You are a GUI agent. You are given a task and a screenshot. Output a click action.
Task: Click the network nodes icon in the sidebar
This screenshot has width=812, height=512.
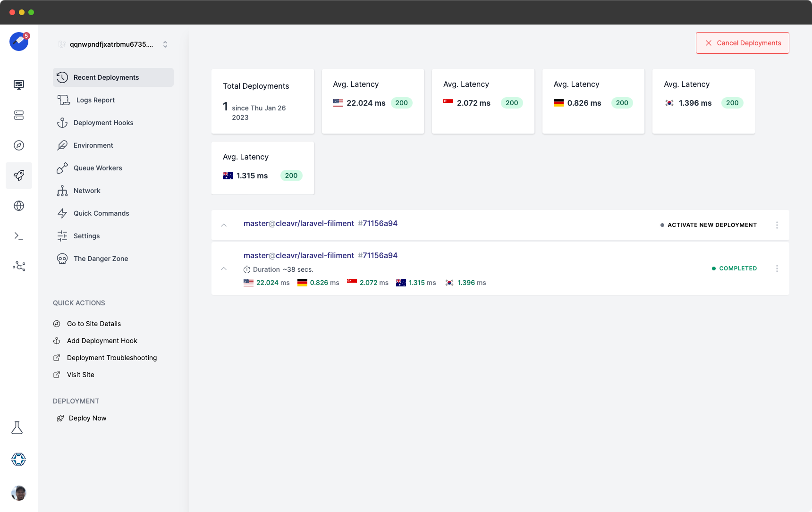[18, 266]
